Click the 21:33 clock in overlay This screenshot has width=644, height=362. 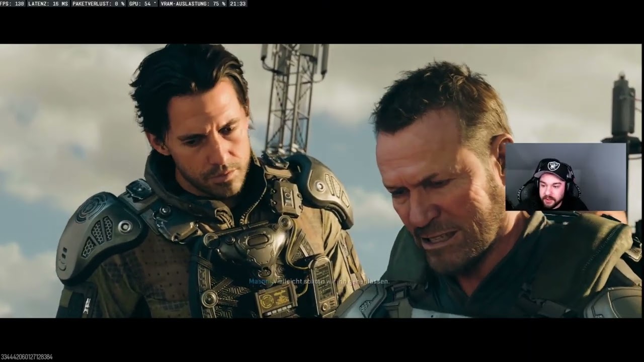coord(237,4)
